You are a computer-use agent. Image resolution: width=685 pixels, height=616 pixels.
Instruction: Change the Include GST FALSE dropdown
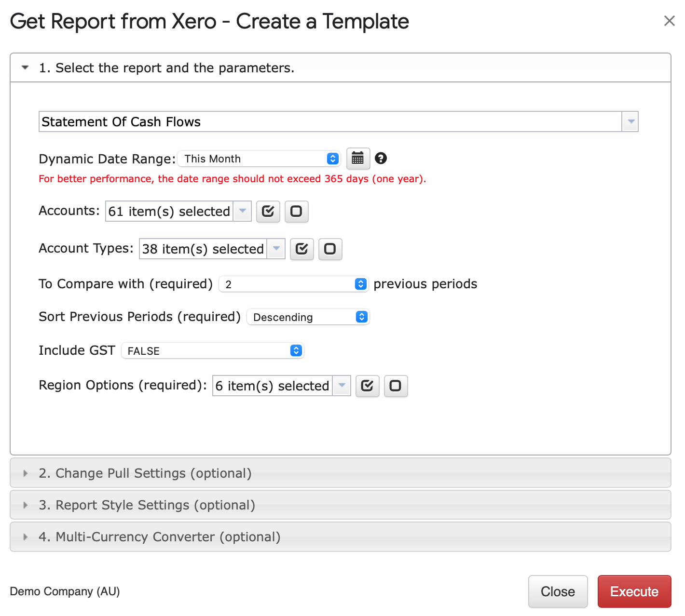(212, 350)
